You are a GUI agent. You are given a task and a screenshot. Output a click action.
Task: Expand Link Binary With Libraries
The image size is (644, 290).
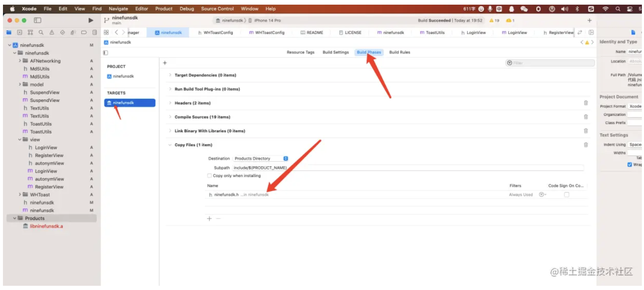coord(170,131)
